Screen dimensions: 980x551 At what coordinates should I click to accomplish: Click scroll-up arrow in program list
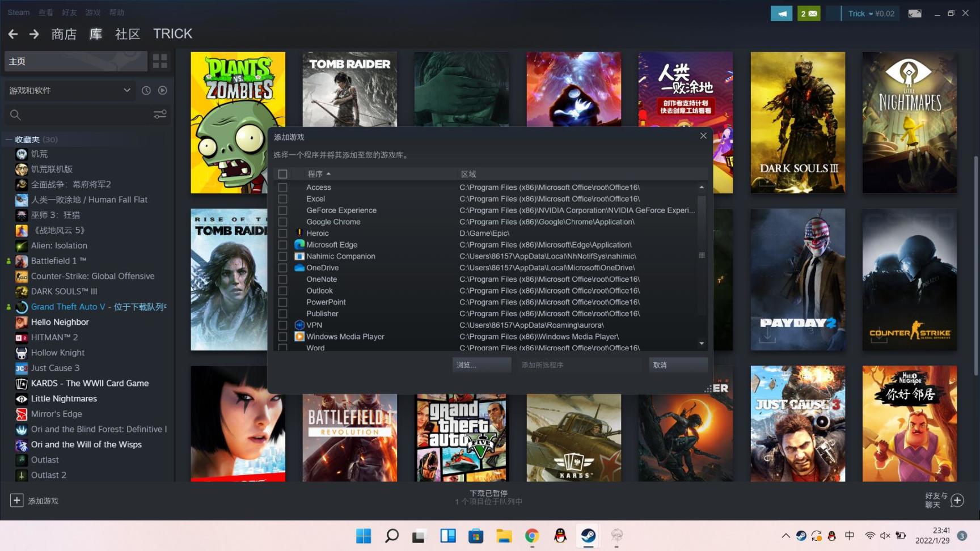tap(702, 187)
